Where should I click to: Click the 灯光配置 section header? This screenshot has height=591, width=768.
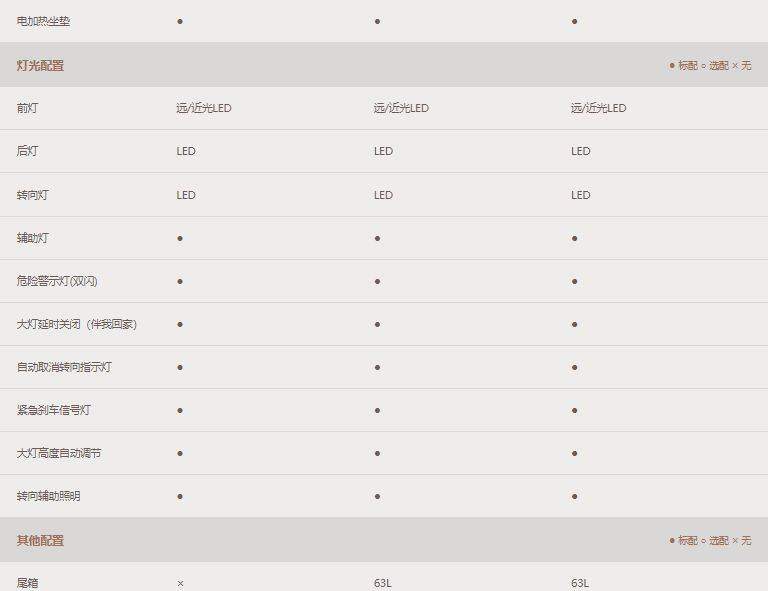(x=40, y=66)
